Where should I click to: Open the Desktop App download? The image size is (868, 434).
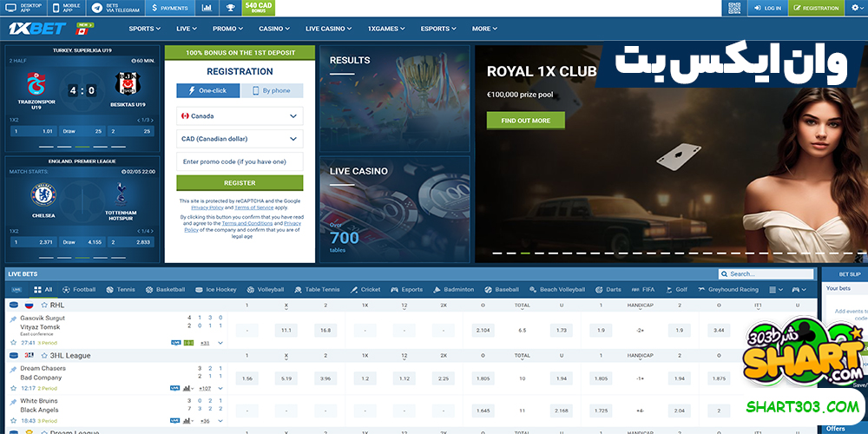tap(24, 8)
